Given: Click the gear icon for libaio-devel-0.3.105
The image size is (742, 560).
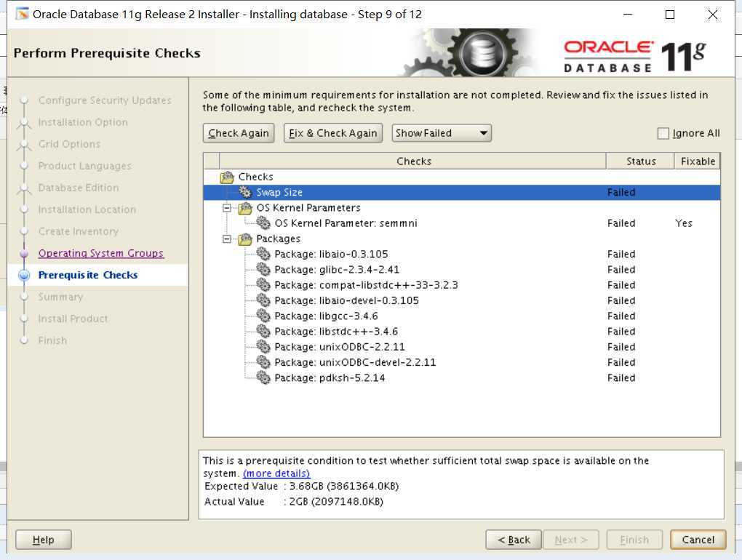Looking at the screenshot, I should (263, 300).
